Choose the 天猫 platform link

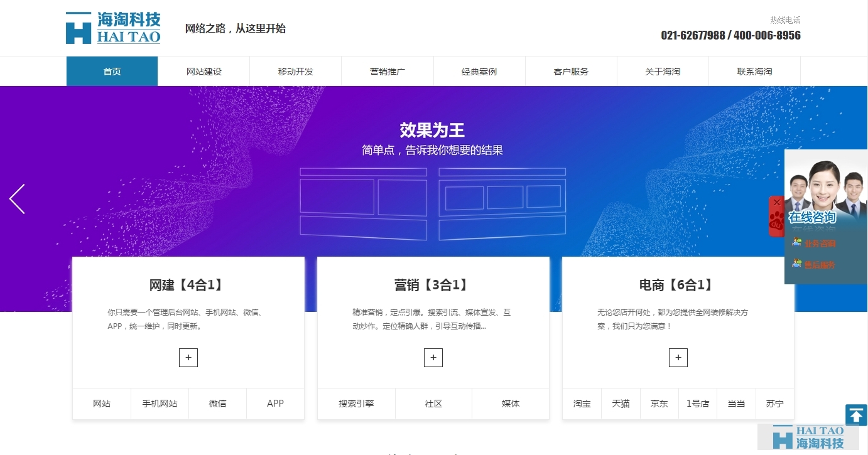tap(621, 404)
